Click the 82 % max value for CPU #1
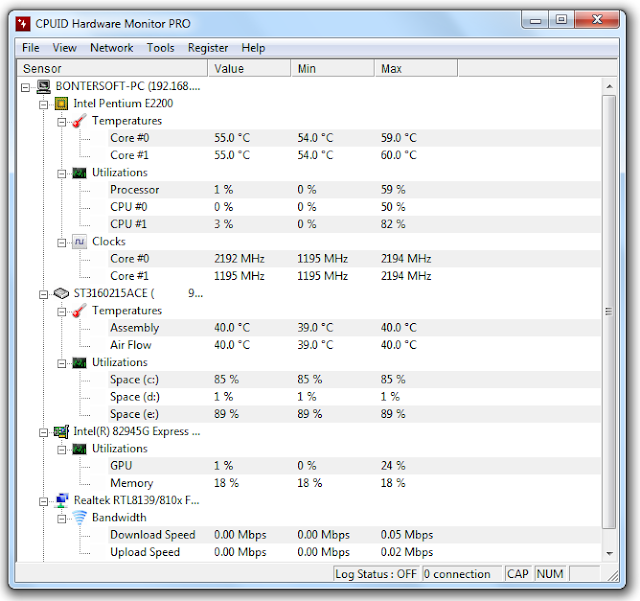 393,224
